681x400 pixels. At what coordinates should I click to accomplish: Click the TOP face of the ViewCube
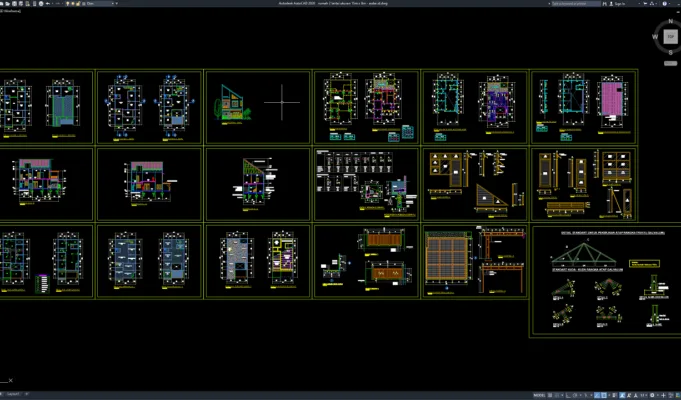click(671, 37)
